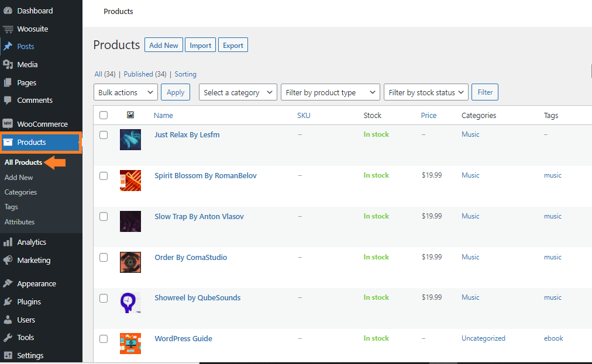
Task: Sort products by SKU column
Action: click(x=304, y=115)
